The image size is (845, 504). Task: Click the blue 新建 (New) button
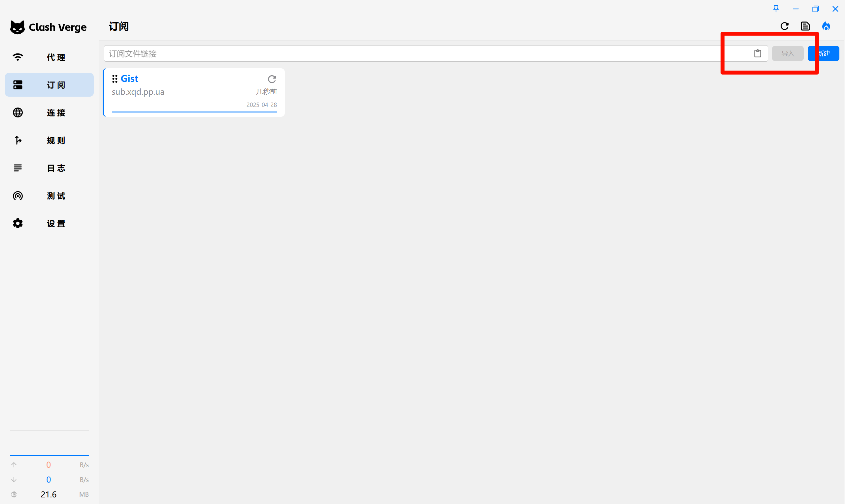click(x=828, y=53)
